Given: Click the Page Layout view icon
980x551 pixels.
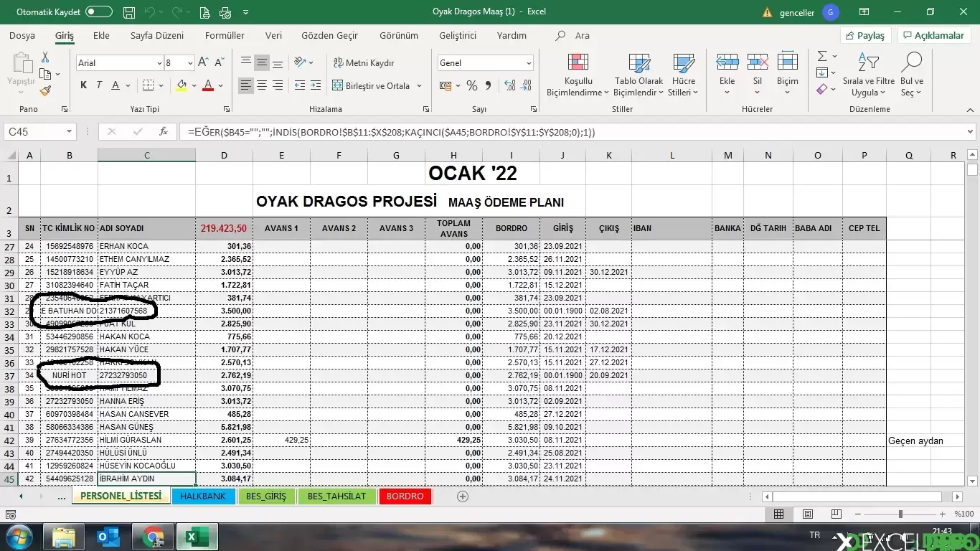Looking at the screenshot, I should coord(808,514).
